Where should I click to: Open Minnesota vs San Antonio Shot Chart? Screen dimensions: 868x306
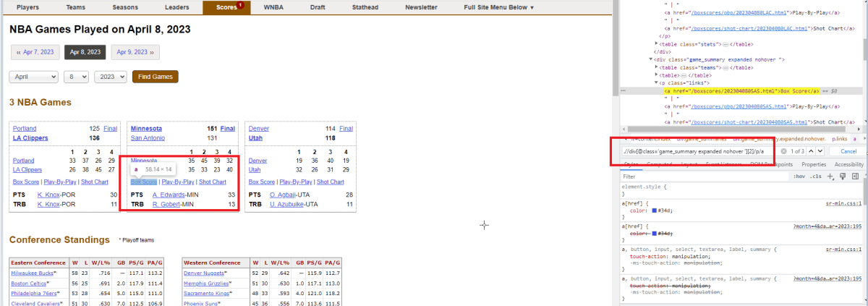click(x=213, y=182)
